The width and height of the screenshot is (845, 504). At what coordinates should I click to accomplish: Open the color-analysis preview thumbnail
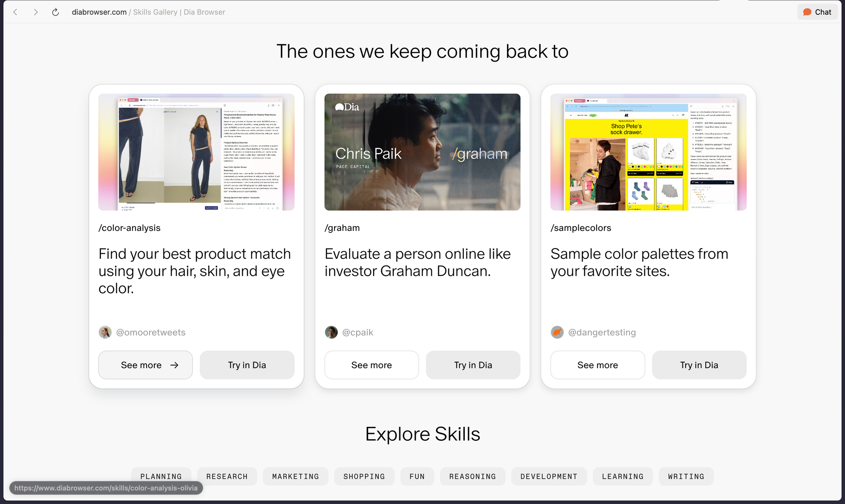click(196, 152)
